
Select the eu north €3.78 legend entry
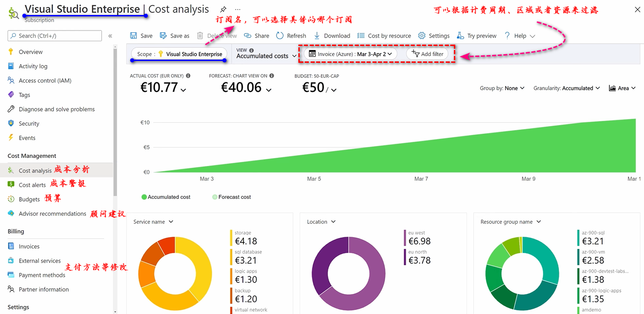pyautogui.click(x=418, y=257)
